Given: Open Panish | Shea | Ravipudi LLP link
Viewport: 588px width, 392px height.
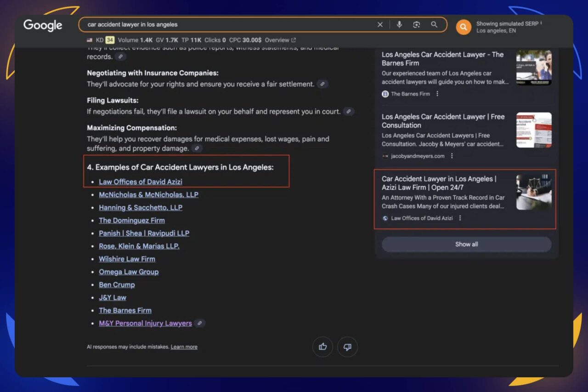Looking at the screenshot, I should click(x=144, y=233).
